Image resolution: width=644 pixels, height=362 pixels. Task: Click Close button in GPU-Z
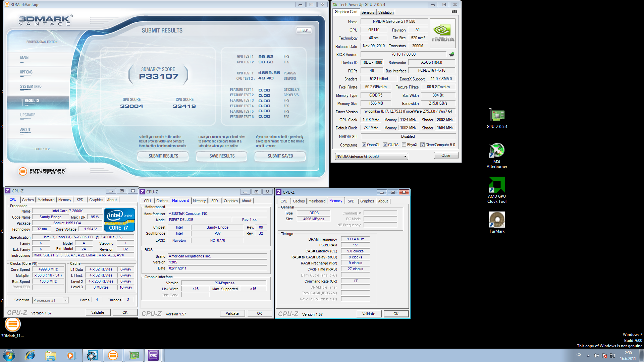tap(446, 156)
